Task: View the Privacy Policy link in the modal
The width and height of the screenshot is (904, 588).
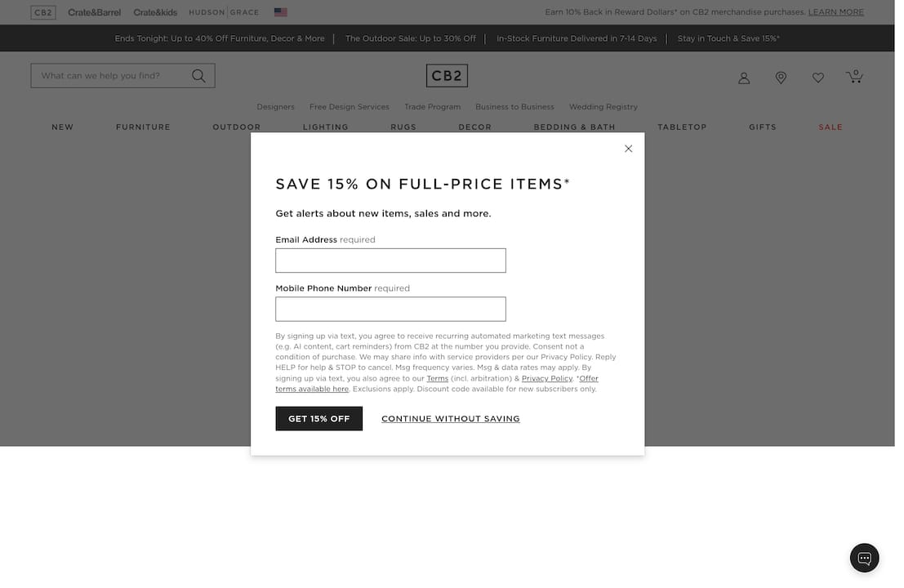Action: 547,377
